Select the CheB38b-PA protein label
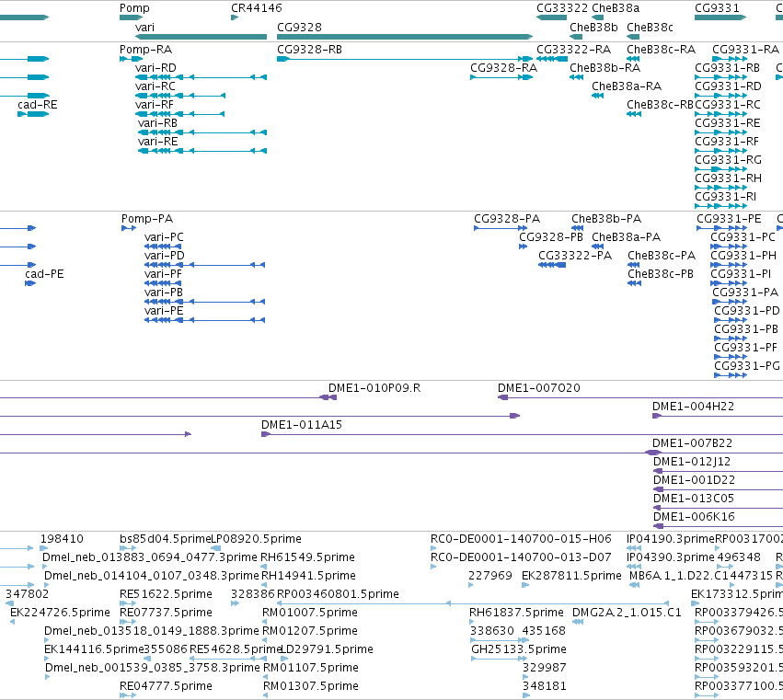Image resolution: width=783 pixels, height=700 pixels. (x=606, y=219)
